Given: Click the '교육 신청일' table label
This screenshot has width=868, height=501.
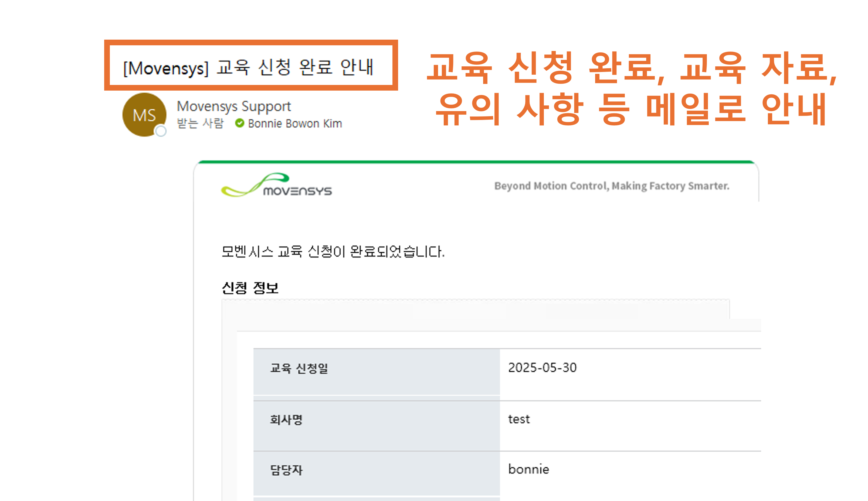Looking at the screenshot, I should click(x=299, y=368).
